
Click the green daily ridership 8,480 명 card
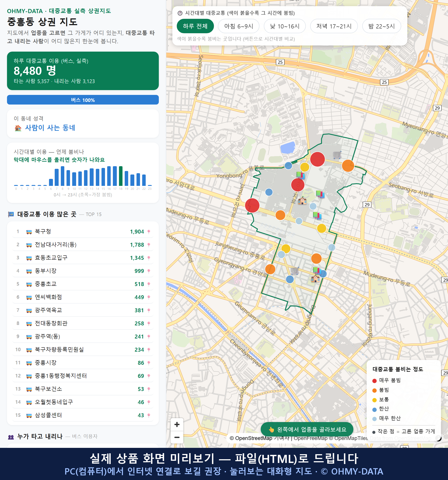tap(83, 71)
